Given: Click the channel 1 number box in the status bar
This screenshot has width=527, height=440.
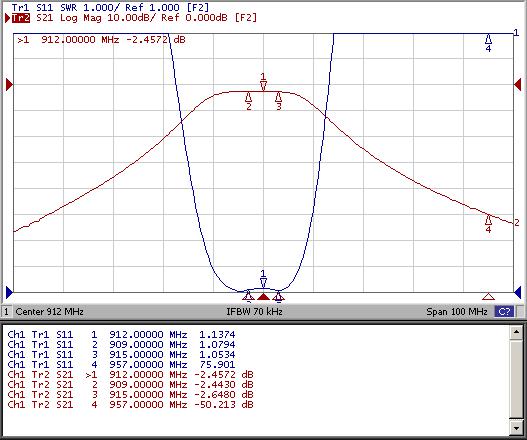Looking at the screenshot, I should (x=6, y=312).
